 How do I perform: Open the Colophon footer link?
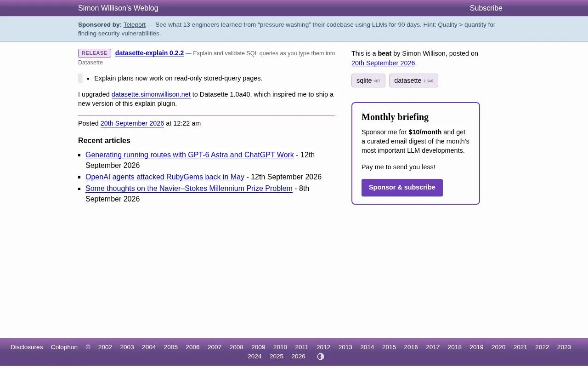64,347
